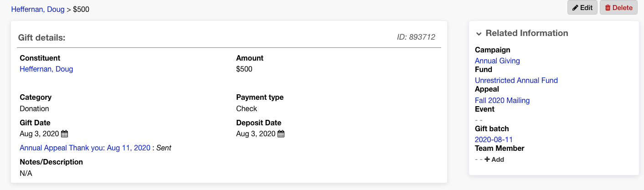Click the gift ID 893712 text
The height and width of the screenshot is (190, 644).
click(416, 37)
